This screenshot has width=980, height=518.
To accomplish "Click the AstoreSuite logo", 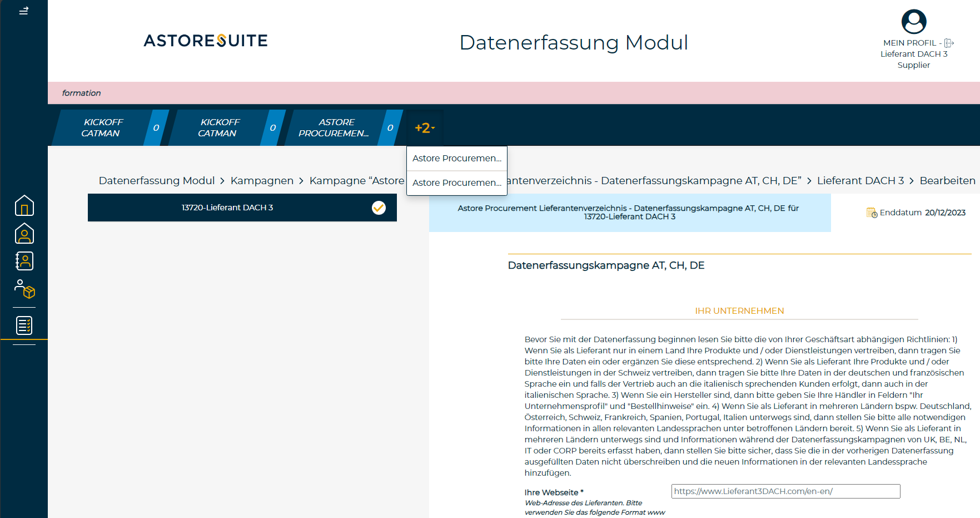I will tap(206, 41).
